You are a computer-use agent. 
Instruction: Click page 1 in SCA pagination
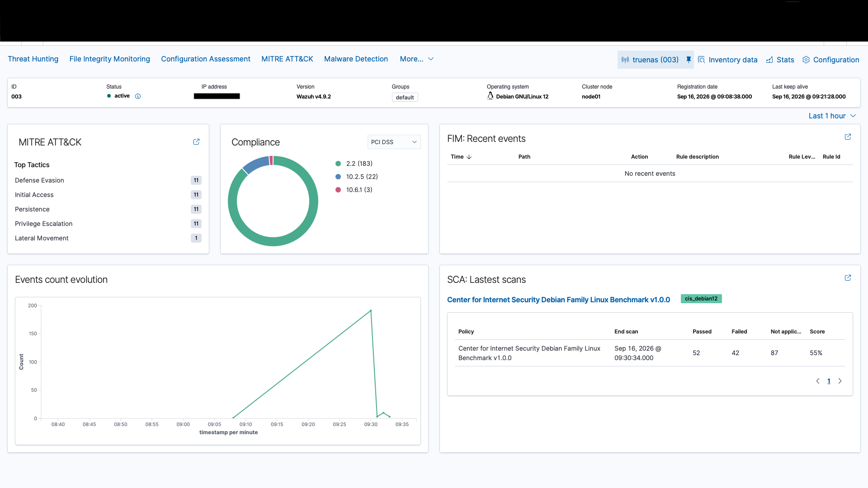click(829, 381)
